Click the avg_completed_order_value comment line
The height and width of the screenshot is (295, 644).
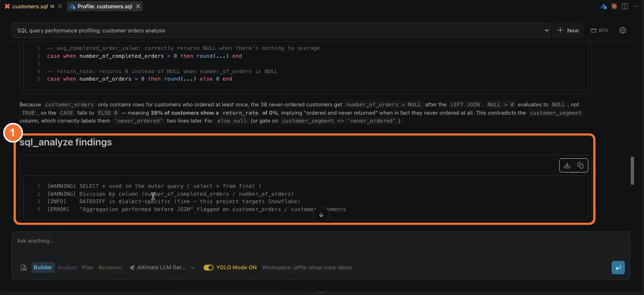click(183, 48)
